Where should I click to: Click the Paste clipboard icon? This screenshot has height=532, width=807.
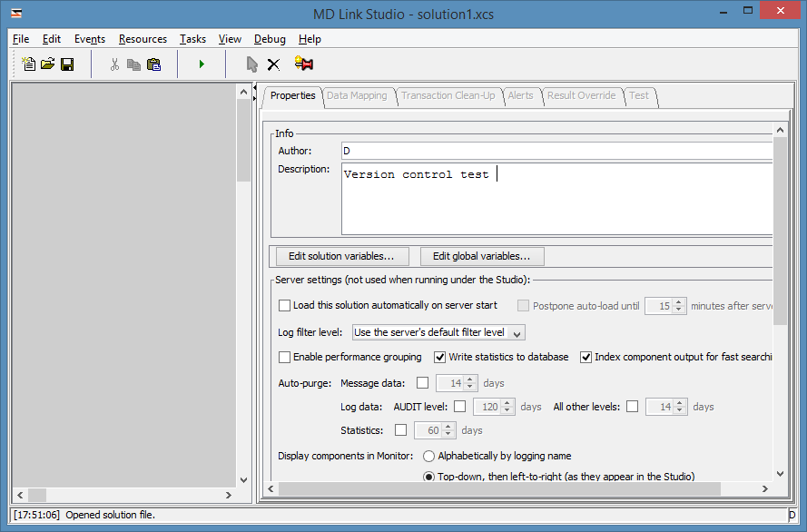point(154,64)
